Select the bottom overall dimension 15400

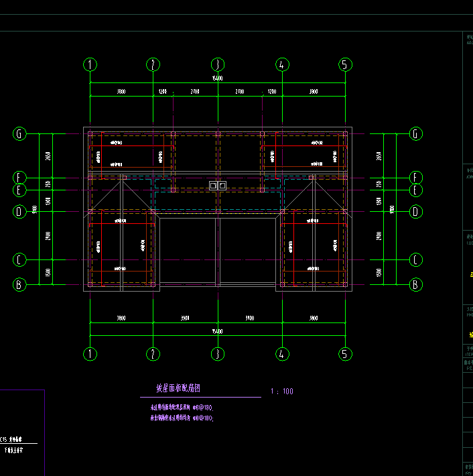(x=218, y=331)
